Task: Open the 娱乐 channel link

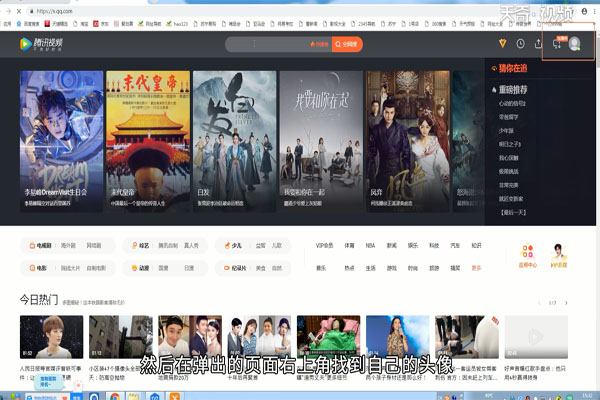Action: point(412,245)
